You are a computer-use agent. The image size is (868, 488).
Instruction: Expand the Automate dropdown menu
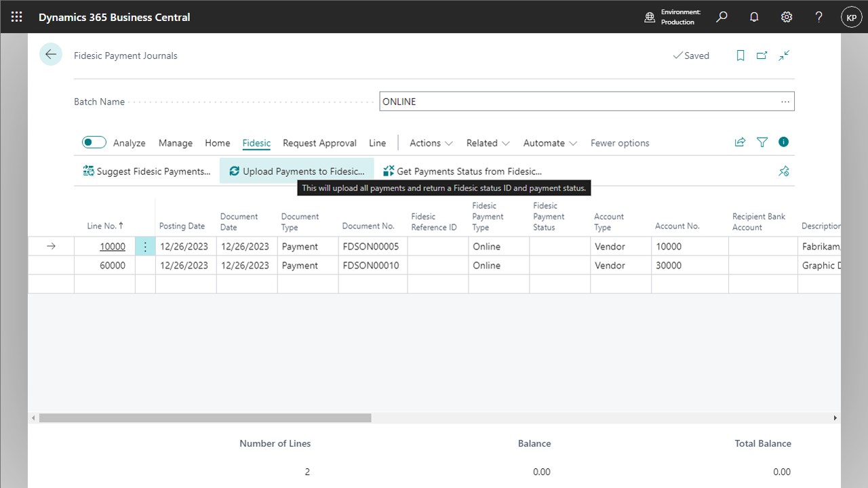point(550,143)
